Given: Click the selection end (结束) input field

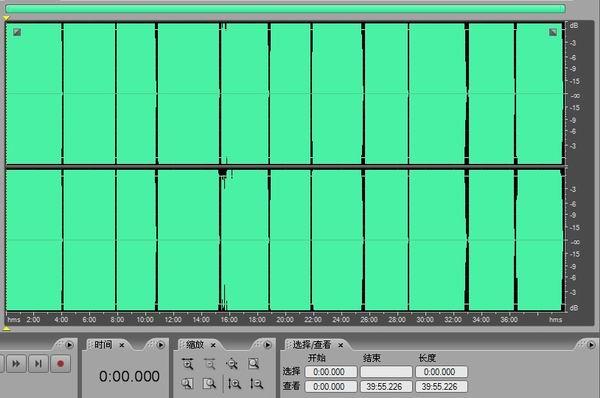Looking at the screenshot, I should (386, 372).
